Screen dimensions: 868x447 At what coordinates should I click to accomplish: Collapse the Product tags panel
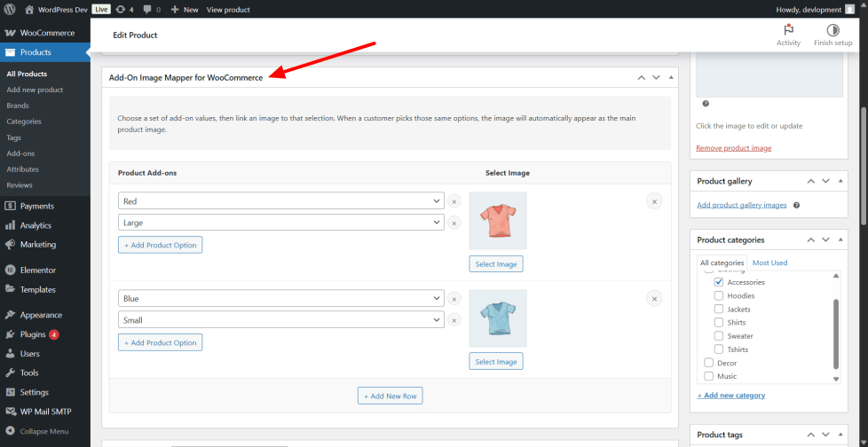(x=840, y=435)
